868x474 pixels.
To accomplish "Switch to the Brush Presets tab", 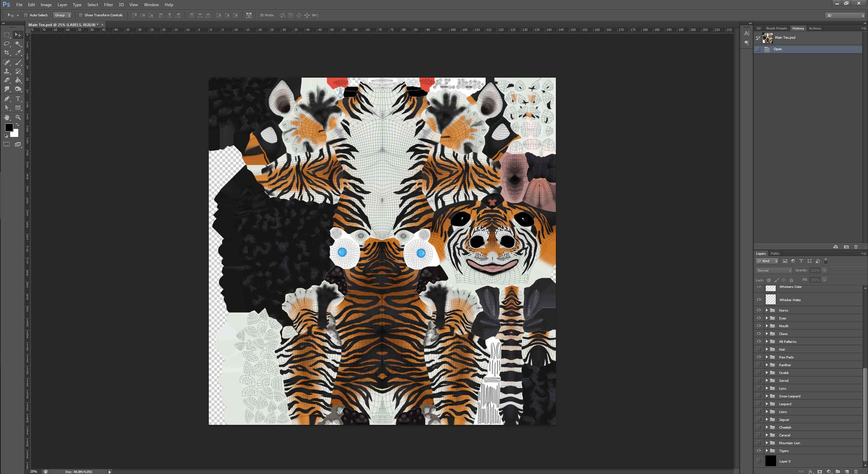I will (776, 28).
